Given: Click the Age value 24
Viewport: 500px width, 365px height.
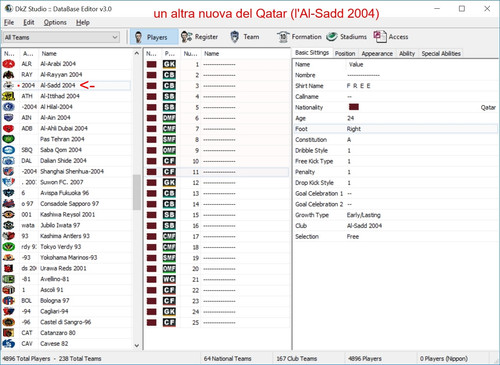Looking at the screenshot, I should [x=350, y=118].
